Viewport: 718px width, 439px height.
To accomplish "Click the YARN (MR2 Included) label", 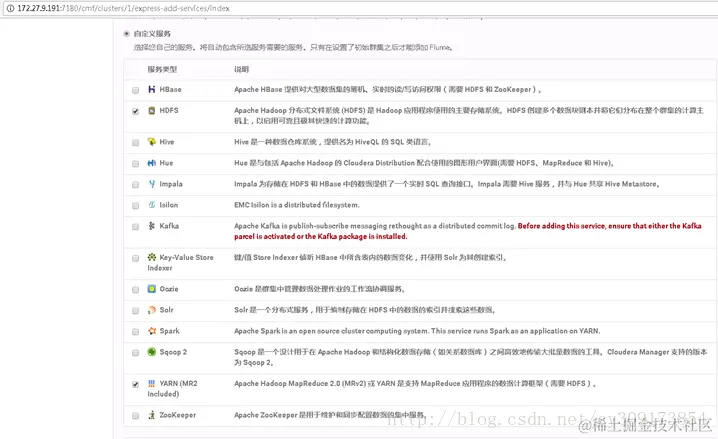I will pyautogui.click(x=173, y=388).
